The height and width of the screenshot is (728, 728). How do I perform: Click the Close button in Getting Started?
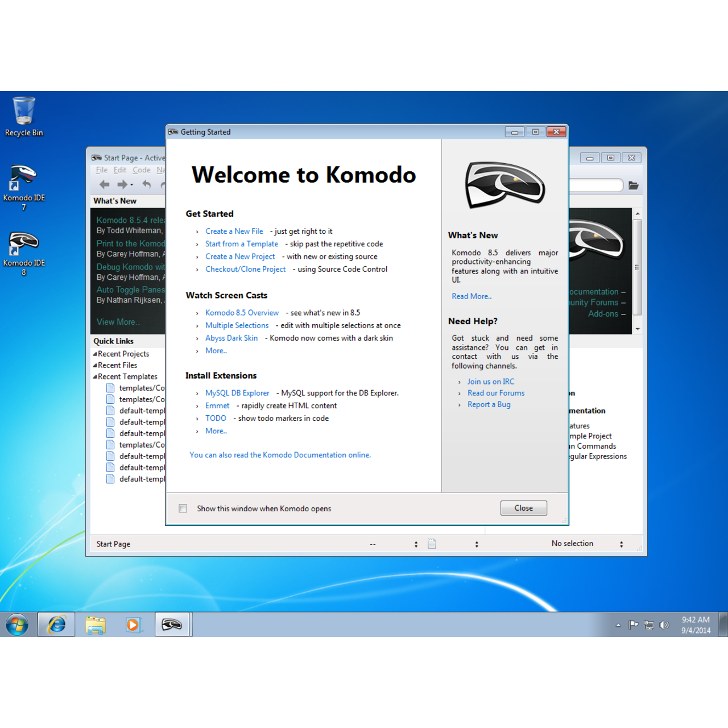tap(524, 508)
